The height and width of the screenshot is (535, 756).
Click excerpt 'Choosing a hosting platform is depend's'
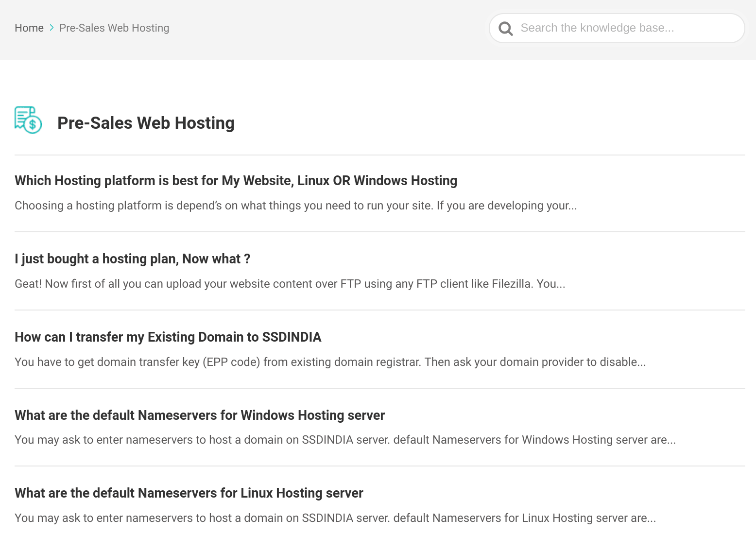pos(296,206)
